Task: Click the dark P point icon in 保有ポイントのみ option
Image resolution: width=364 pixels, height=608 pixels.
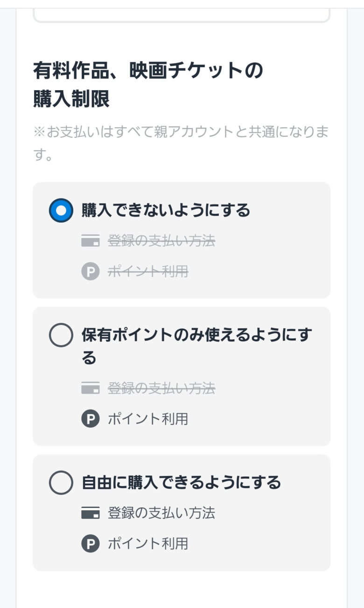Action: pyautogui.click(x=91, y=419)
